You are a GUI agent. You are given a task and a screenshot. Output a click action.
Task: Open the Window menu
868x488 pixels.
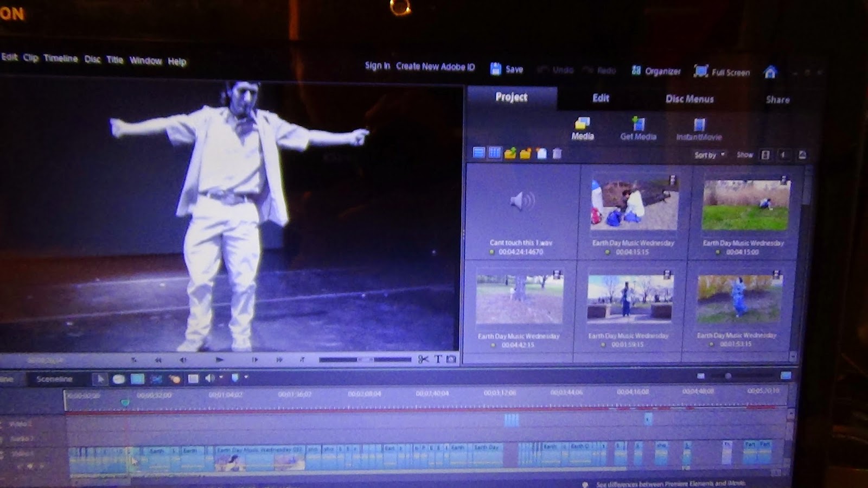point(145,60)
